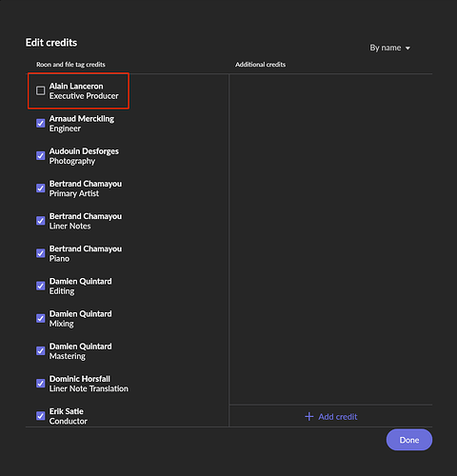Click the Done button

[x=409, y=440]
